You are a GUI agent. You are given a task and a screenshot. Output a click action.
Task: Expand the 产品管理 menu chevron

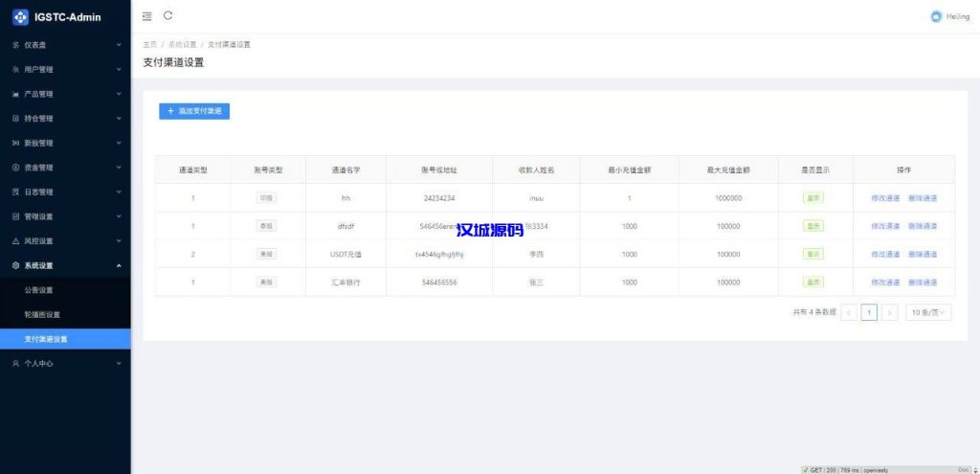pyautogui.click(x=119, y=94)
